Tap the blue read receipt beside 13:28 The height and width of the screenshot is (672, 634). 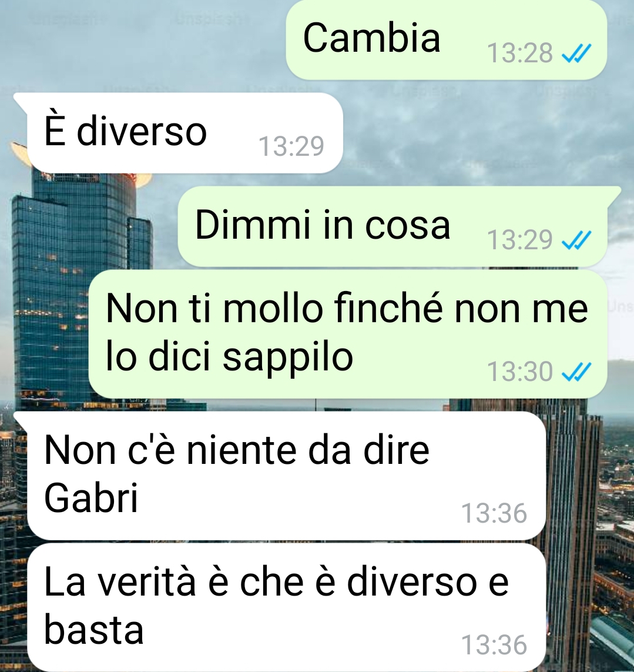tap(576, 53)
